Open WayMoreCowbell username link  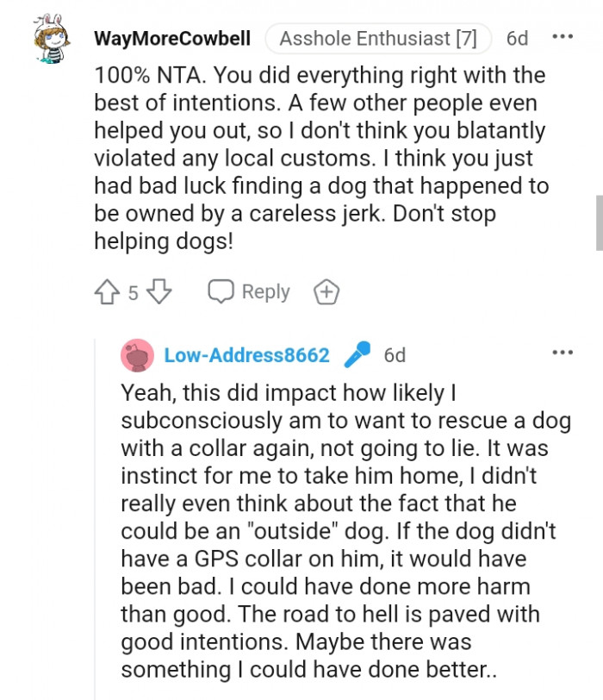tap(172, 39)
